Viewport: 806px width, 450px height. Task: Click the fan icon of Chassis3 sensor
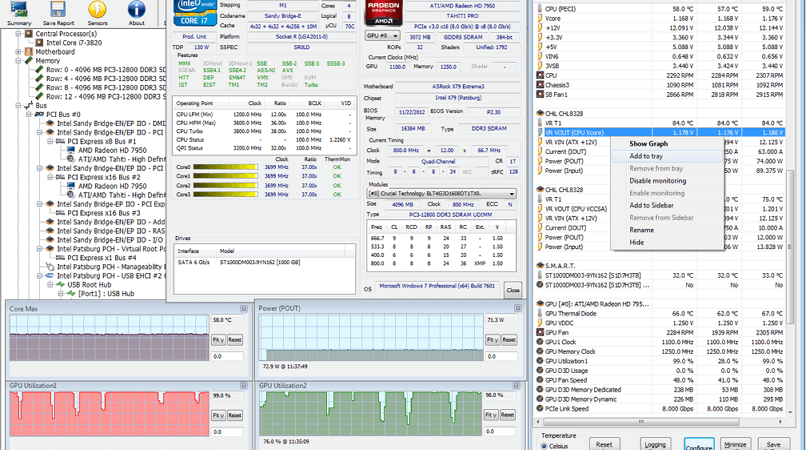pyautogui.click(x=540, y=85)
